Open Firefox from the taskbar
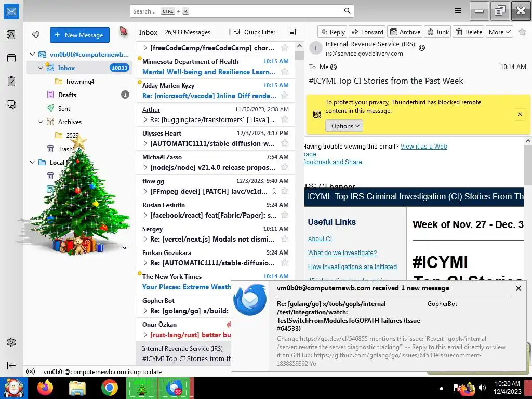 [45, 388]
